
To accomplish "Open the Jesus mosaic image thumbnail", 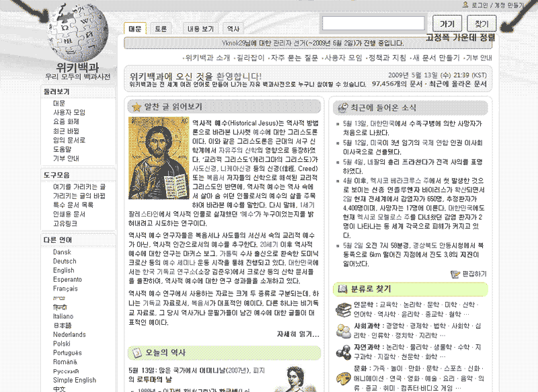I will point(159,158).
